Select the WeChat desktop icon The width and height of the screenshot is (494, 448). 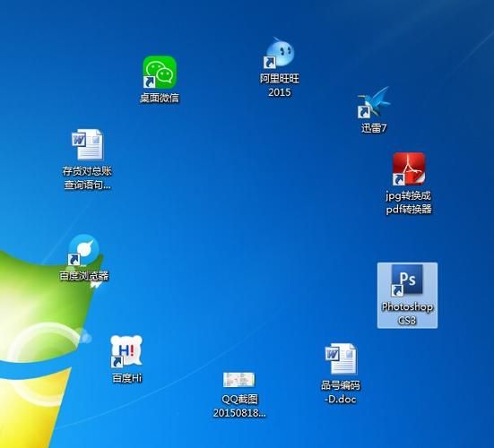[160, 72]
